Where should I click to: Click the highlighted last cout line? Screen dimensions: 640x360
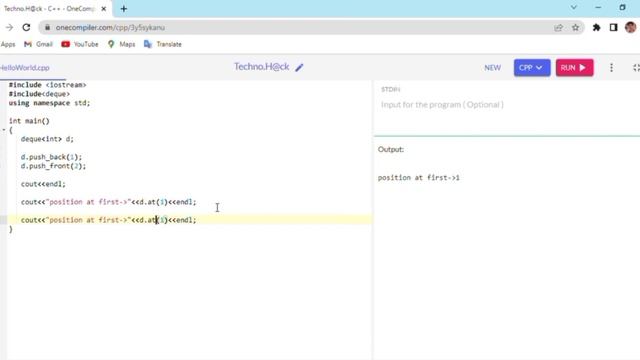click(x=109, y=220)
